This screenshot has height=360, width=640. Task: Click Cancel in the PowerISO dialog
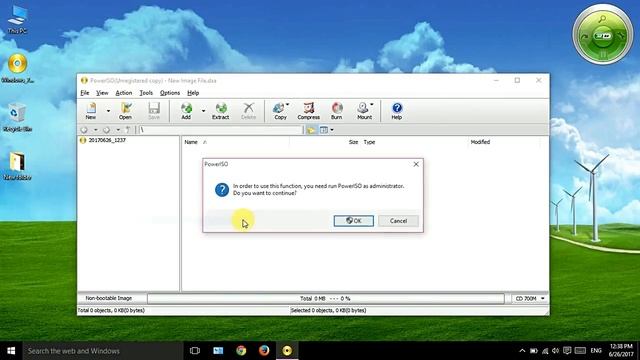click(398, 221)
